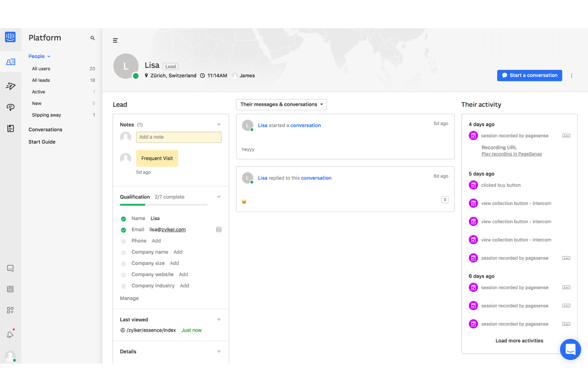The height and width of the screenshot is (392, 588).
Task: Click Start a conversation button
Action: point(529,75)
